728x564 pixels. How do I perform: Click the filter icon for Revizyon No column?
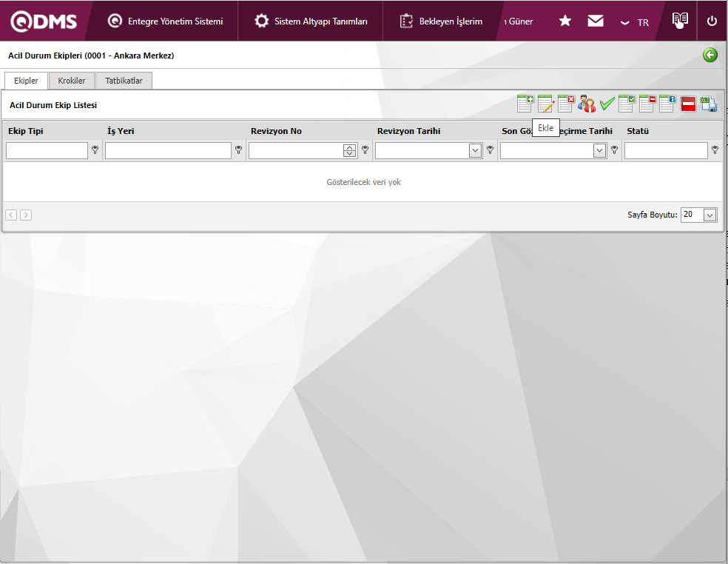(x=365, y=150)
